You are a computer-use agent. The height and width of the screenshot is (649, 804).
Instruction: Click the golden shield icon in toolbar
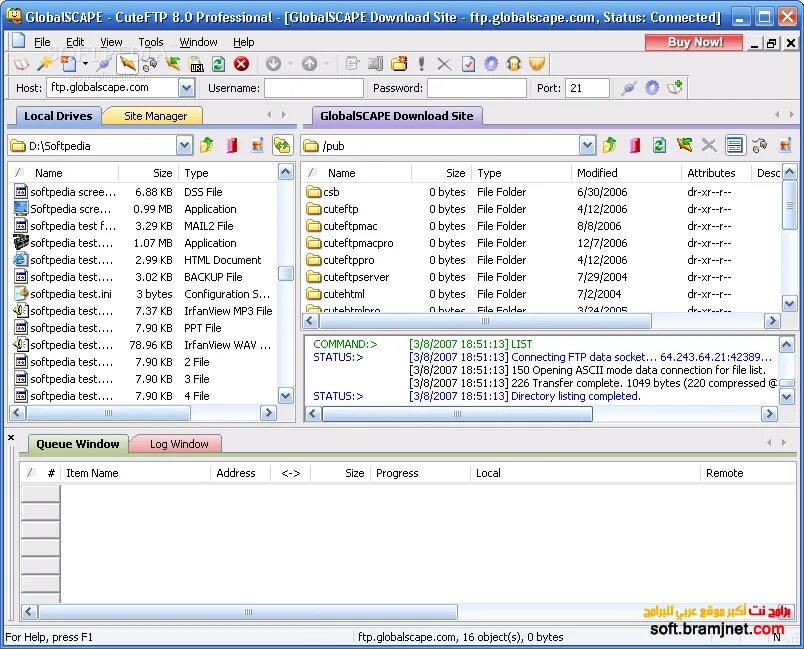(x=537, y=64)
